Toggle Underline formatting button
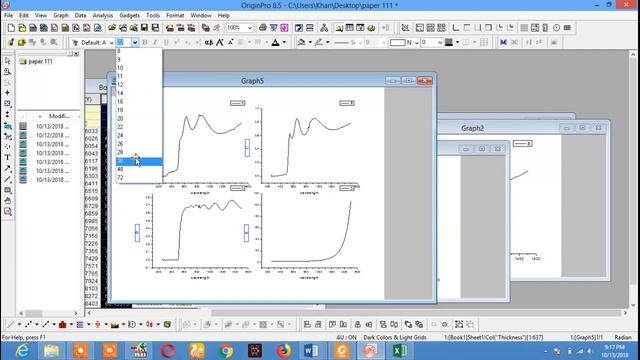The height and width of the screenshot is (360, 640). (166, 42)
